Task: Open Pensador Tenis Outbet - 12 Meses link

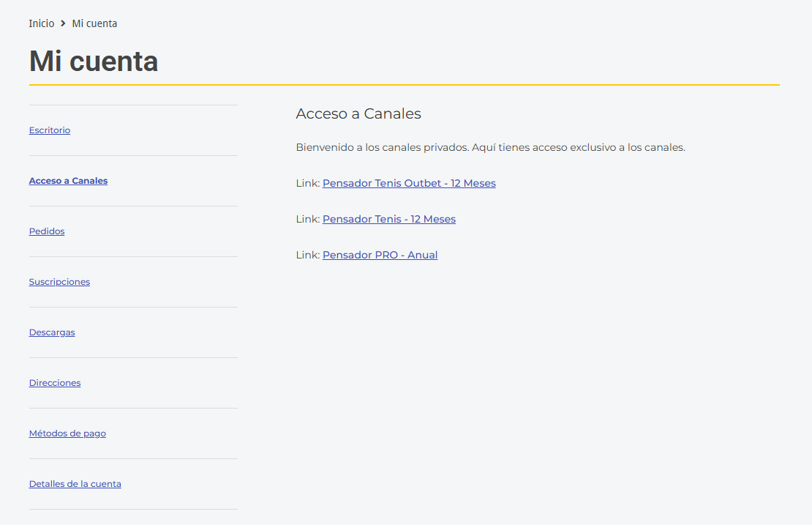Action: pos(409,183)
